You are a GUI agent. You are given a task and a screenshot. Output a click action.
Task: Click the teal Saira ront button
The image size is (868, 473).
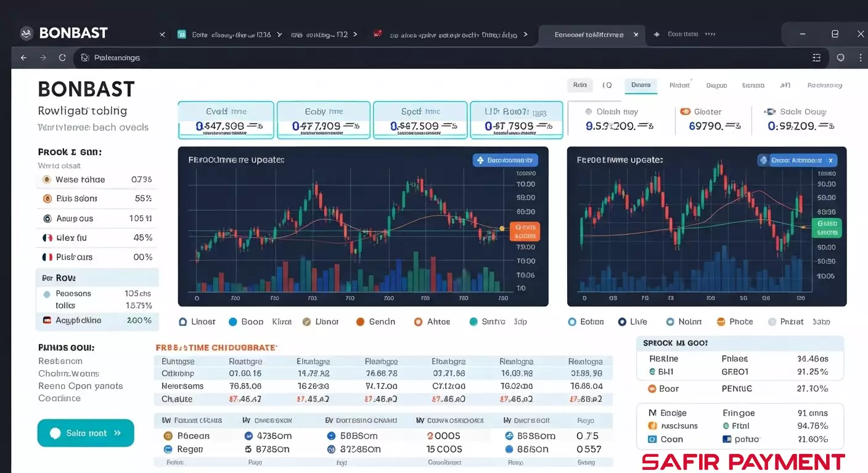(x=86, y=433)
